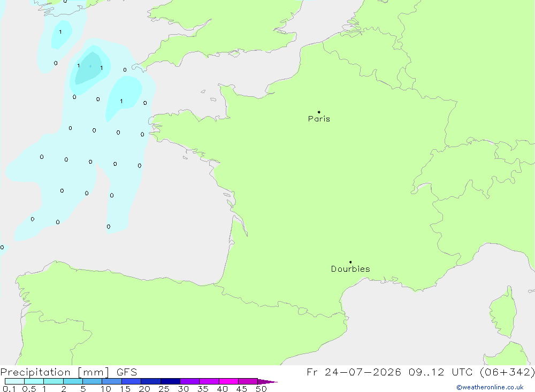Select the legend swatch between 30 and 35
The image size is (535, 392).
coord(190,381)
